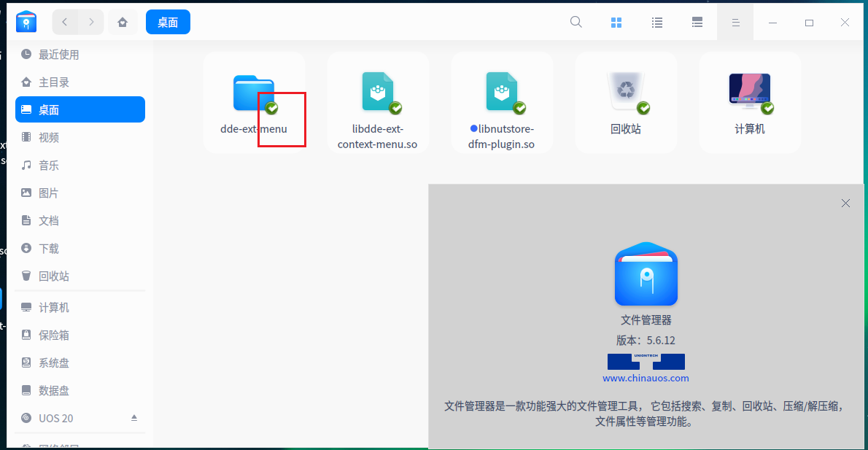
Task: Click the 桌面 breadcrumb button
Action: coord(168,23)
